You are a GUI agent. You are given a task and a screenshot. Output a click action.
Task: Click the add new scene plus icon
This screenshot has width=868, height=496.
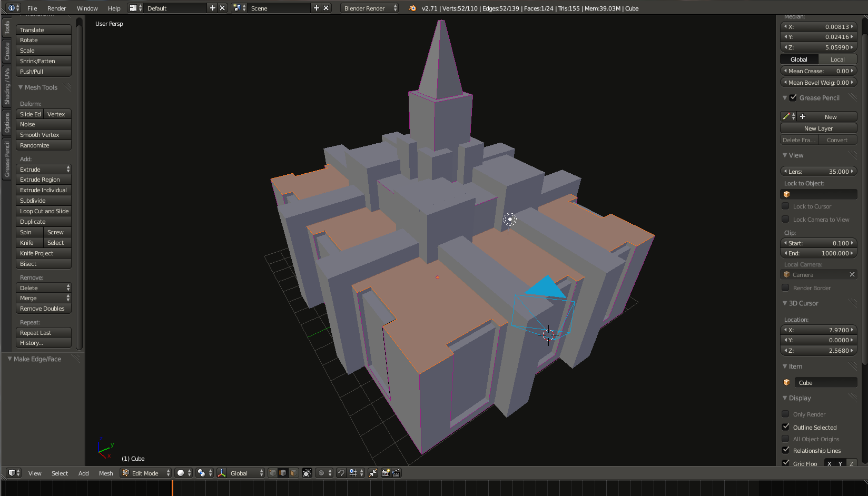316,8
